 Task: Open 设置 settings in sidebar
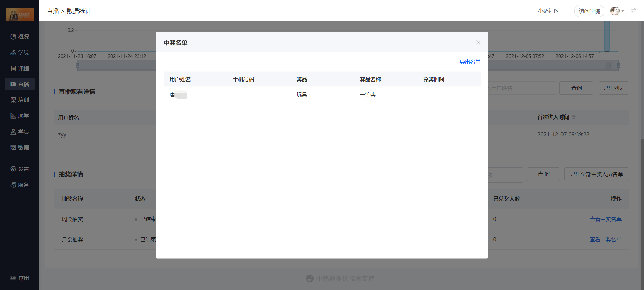coord(20,169)
